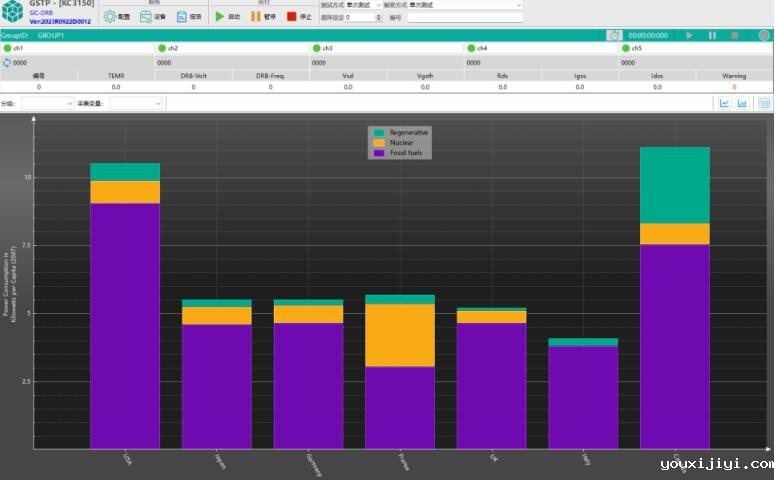Open the 报告 report icon
The height and width of the screenshot is (480, 775).
189,17
